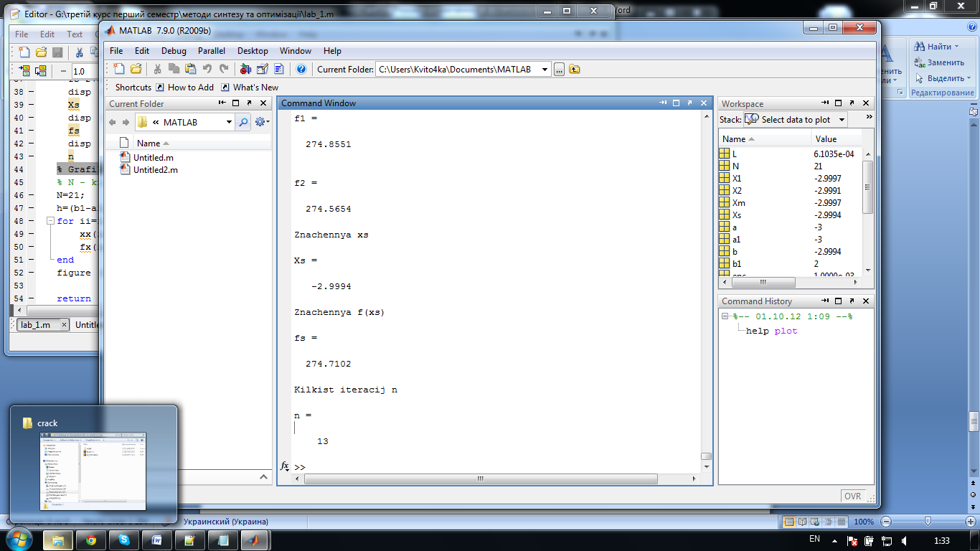Viewport: 980px width, 551px height.
Task: Open Current Folder path dropdown in toolbar
Action: coord(545,70)
